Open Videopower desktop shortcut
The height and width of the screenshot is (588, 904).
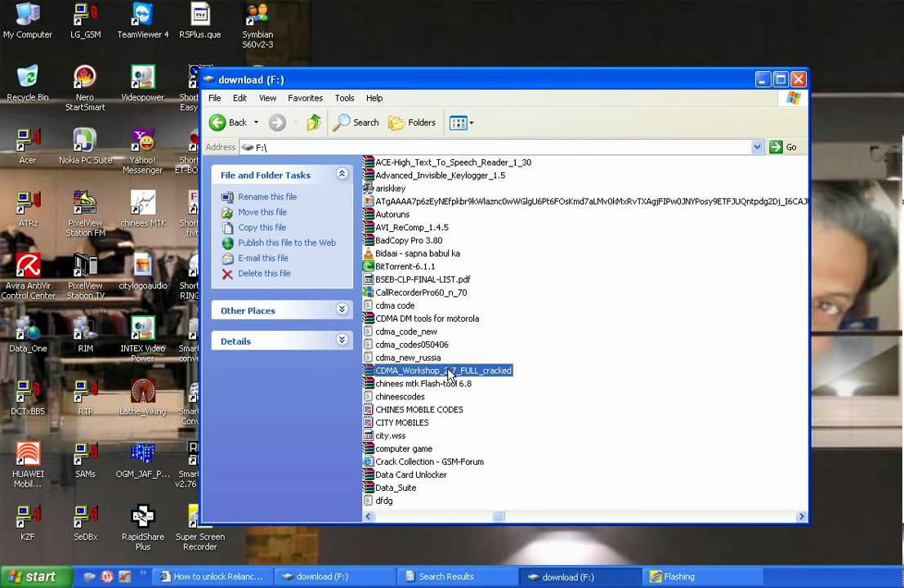pyautogui.click(x=142, y=83)
